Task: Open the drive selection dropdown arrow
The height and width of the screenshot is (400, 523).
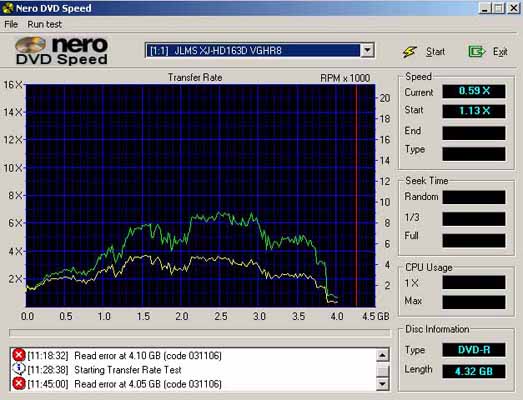Action: (x=367, y=51)
